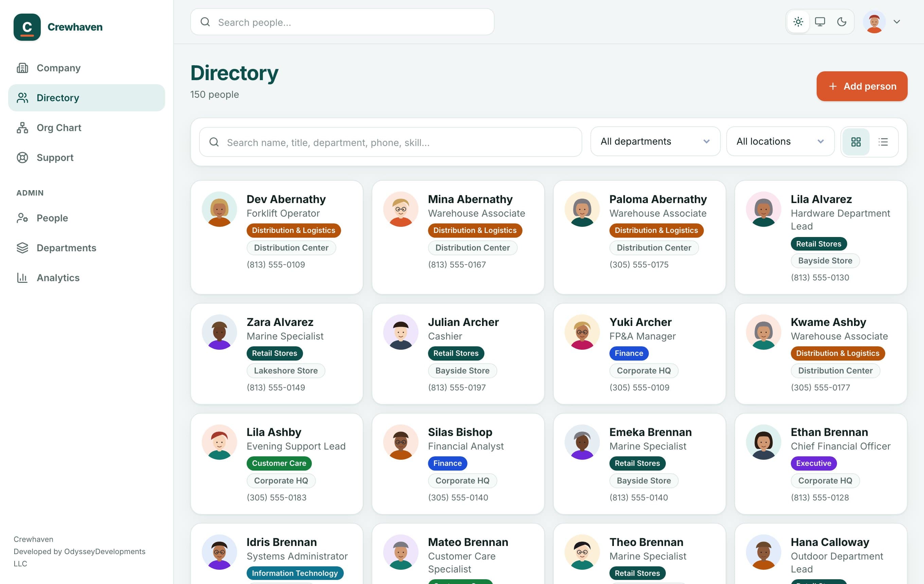Click the Support lifebuoy icon
Image resolution: width=924 pixels, height=584 pixels.
(22, 158)
